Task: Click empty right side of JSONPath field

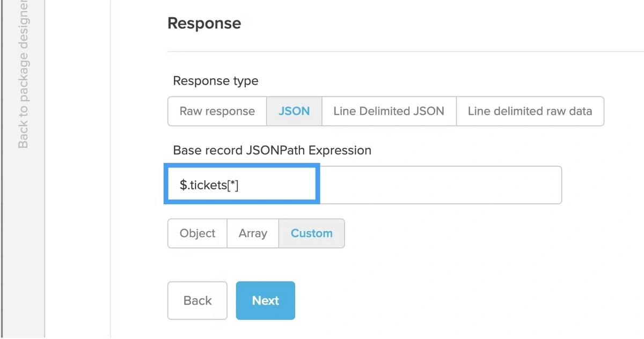Action: click(440, 185)
